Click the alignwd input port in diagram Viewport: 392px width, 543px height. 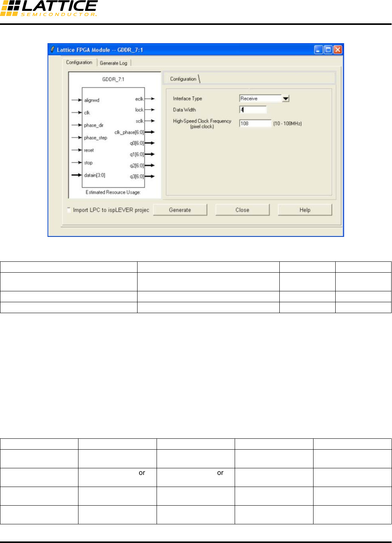click(92, 100)
